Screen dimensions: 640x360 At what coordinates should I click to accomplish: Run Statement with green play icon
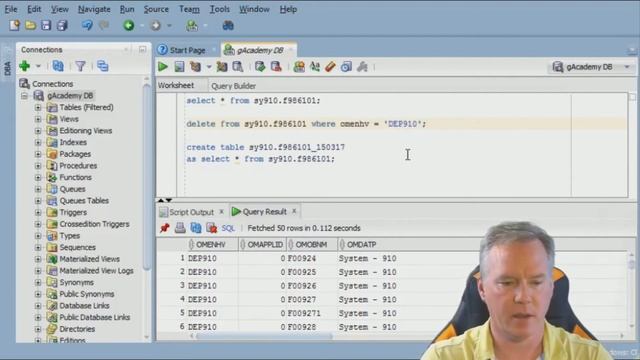point(163,67)
